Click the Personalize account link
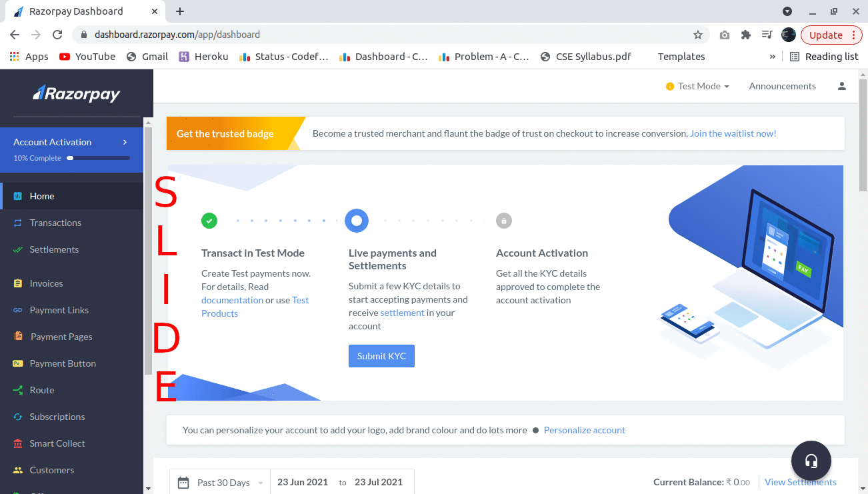 585,430
